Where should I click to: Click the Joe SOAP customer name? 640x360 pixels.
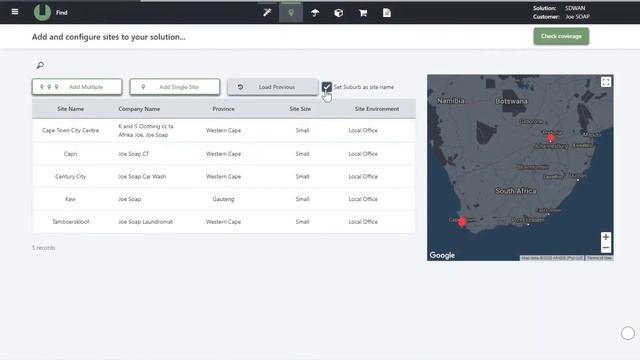[578, 17]
